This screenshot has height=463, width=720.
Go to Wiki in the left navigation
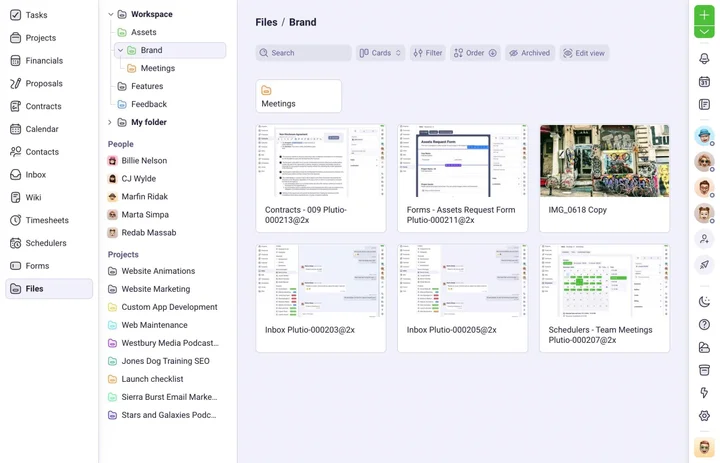coord(34,197)
